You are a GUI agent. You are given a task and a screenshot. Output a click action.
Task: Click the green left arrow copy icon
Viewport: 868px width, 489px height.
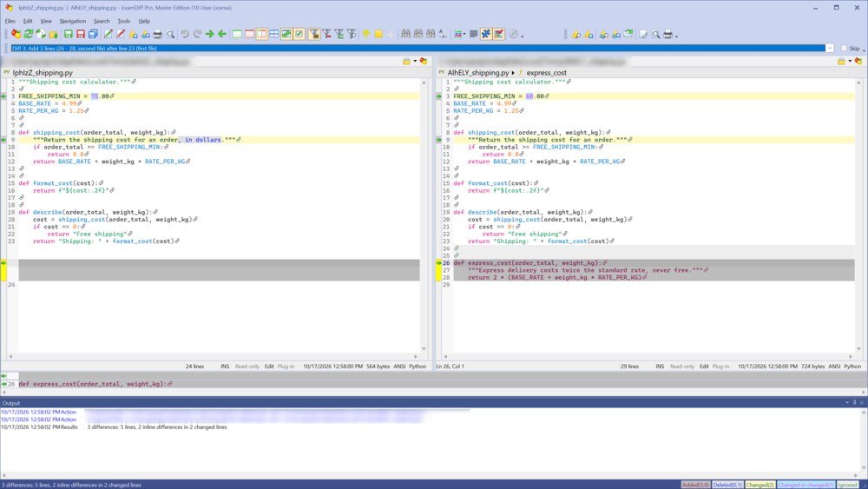[222, 35]
